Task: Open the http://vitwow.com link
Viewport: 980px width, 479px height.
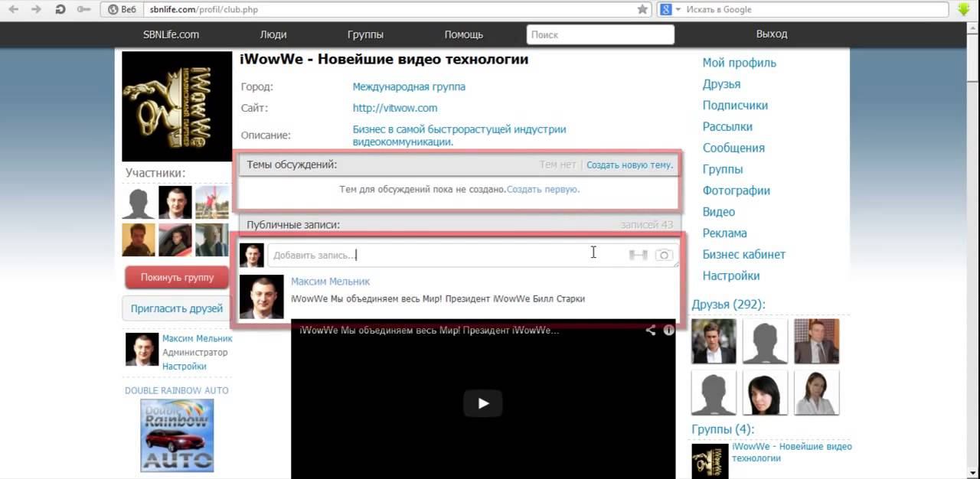Action: (395, 108)
